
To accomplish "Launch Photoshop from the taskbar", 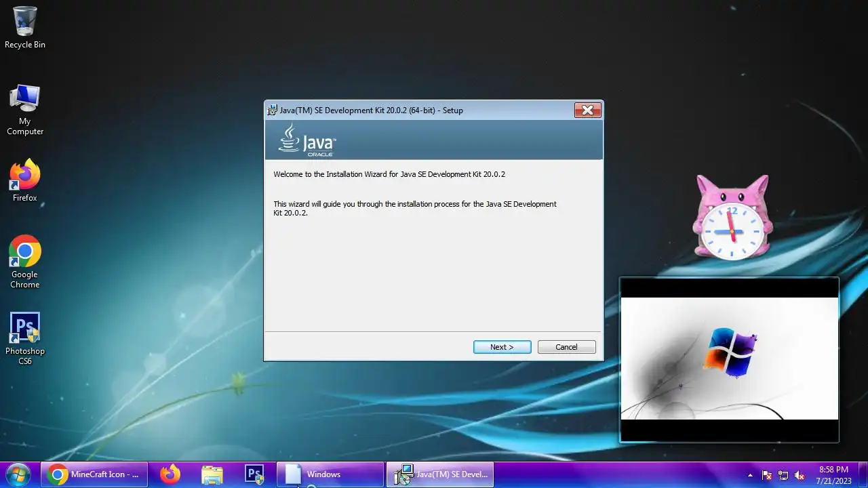I will coord(254,474).
